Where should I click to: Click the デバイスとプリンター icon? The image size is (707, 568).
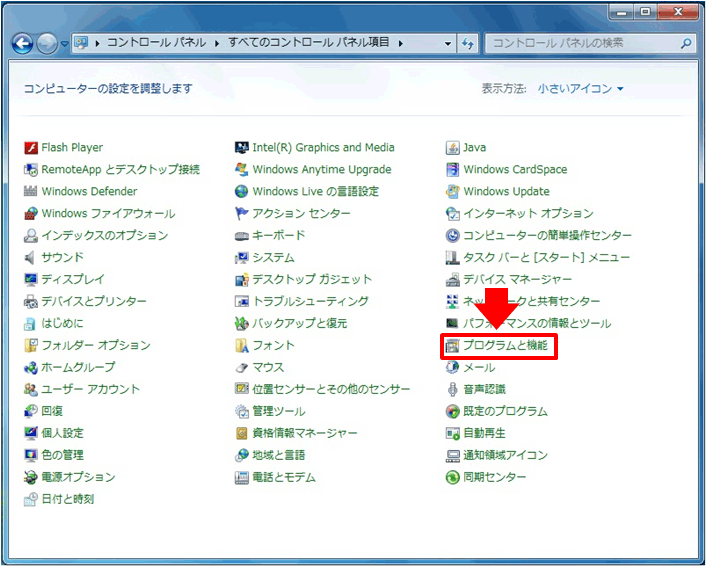31,302
